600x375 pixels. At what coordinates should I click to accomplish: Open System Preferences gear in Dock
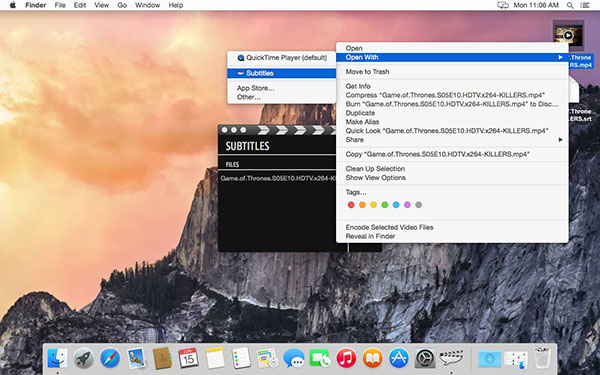pyautogui.click(x=425, y=359)
